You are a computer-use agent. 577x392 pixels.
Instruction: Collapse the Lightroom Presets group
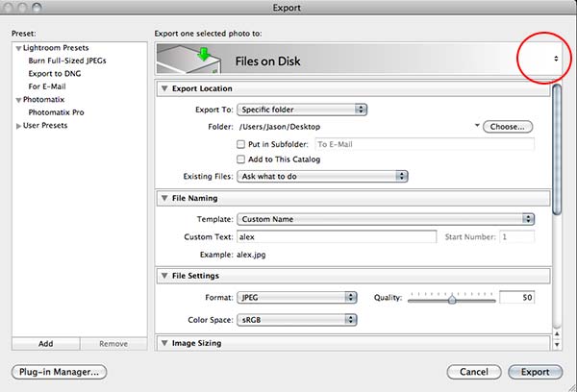click(x=18, y=49)
